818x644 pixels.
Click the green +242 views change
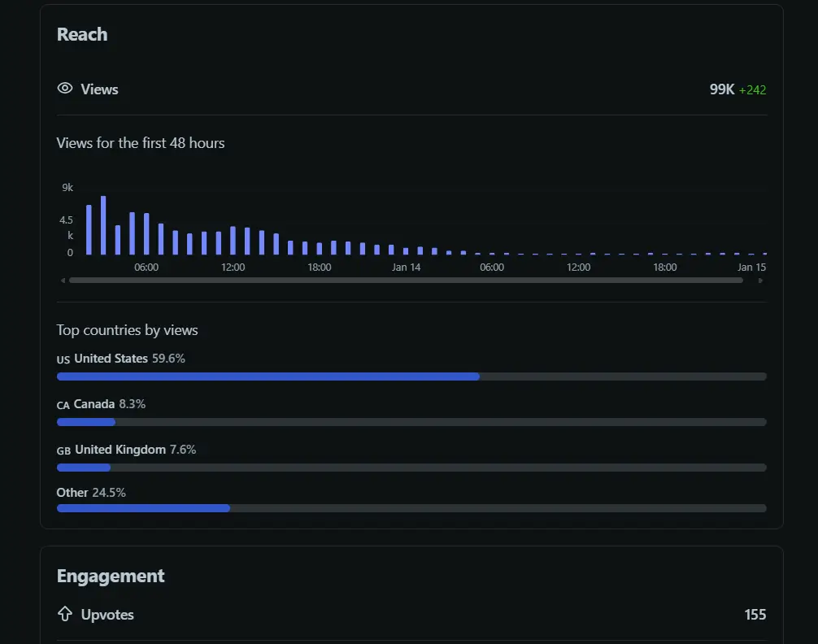(752, 90)
